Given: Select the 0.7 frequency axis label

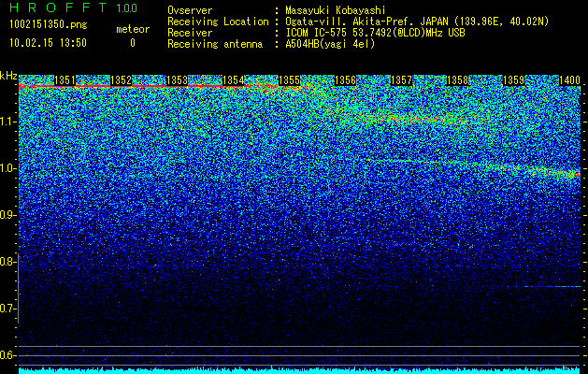Looking at the screenshot, I should 7,309.
